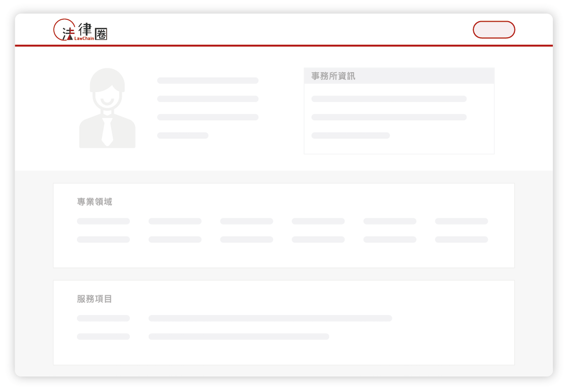Image resolution: width=567 pixels, height=392 pixels.
Task: Expand the 事務所資訊 information card
Action: pos(399,110)
